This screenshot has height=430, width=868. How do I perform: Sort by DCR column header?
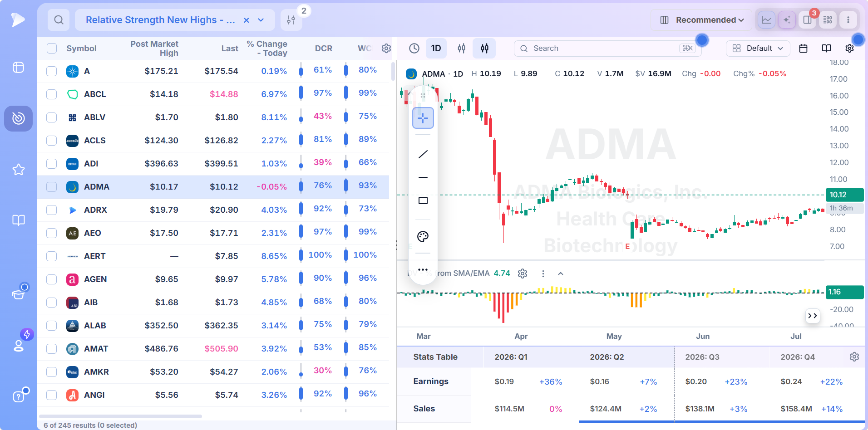(323, 49)
